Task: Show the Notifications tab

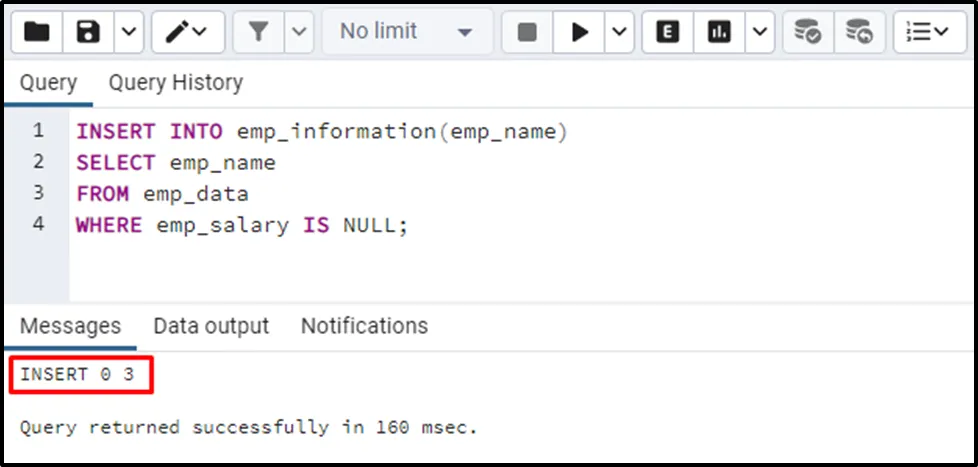Action: [x=364, y=326]
